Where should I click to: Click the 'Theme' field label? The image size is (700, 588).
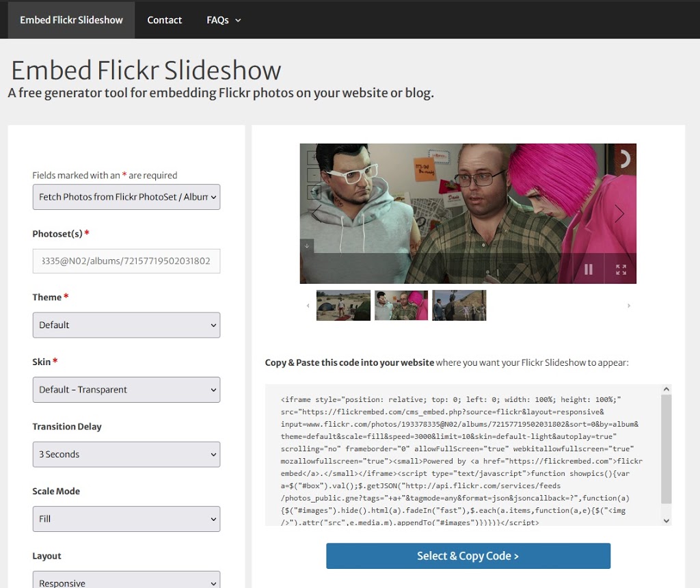[x=47, y=297]
